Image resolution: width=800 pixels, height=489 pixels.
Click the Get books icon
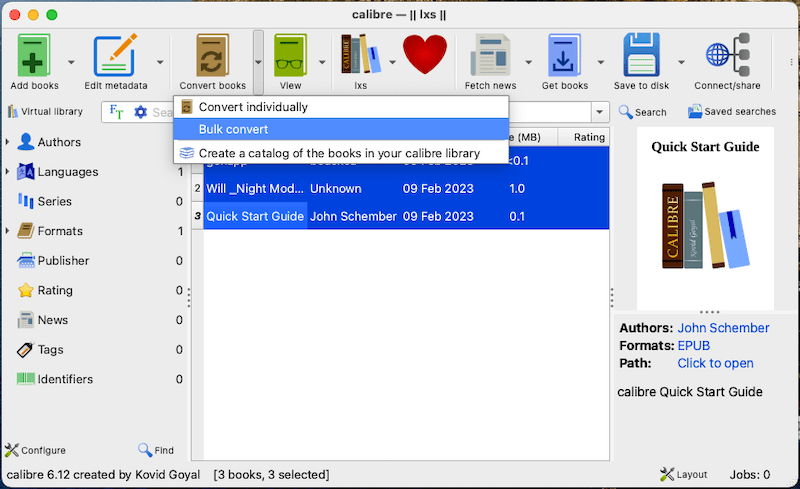(x=564, y=55)
